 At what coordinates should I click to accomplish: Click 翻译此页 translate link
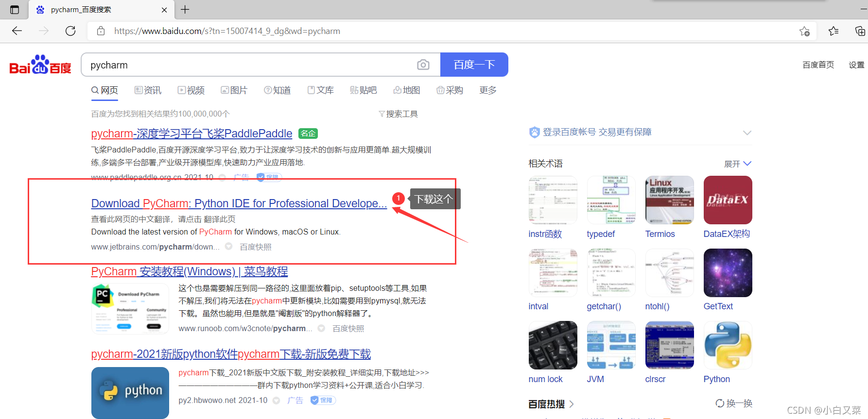coord(220,219)
